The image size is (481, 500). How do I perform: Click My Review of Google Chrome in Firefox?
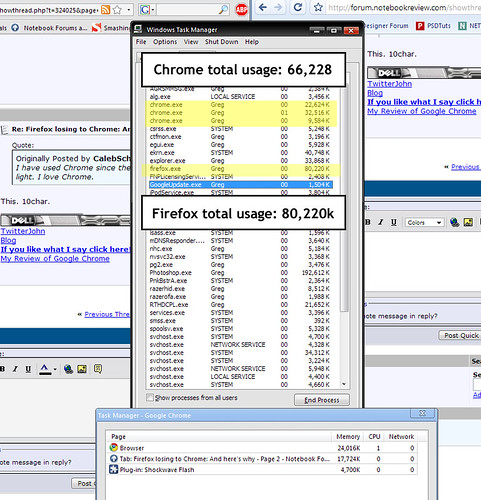pyautogui.click(x=55, y=259)
